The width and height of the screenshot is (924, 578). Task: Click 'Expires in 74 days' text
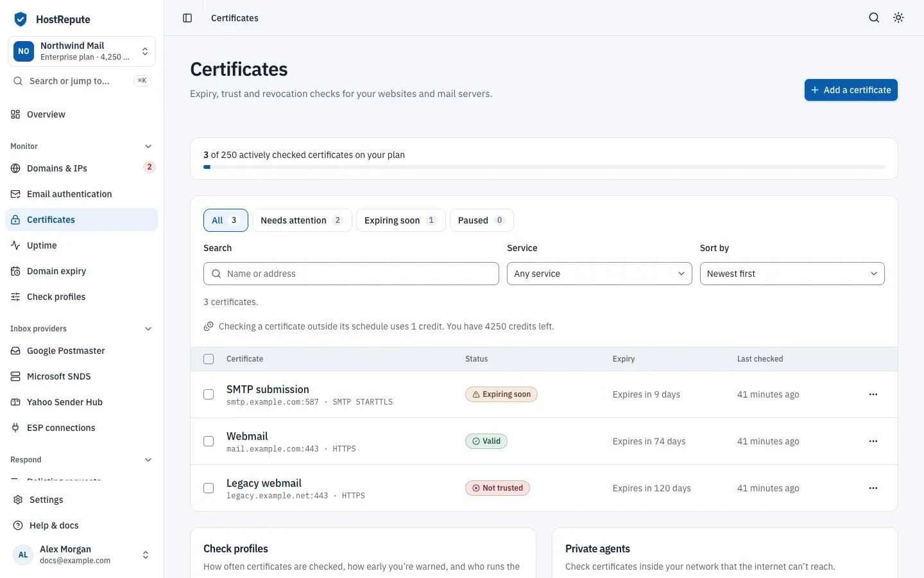pyautogui.click(x=649, y=441)
